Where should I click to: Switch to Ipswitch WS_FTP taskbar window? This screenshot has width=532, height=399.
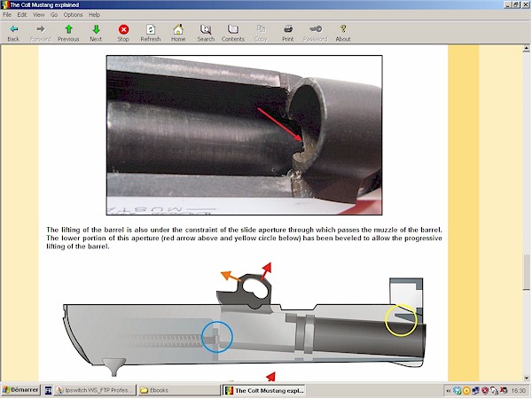[95, 390]
